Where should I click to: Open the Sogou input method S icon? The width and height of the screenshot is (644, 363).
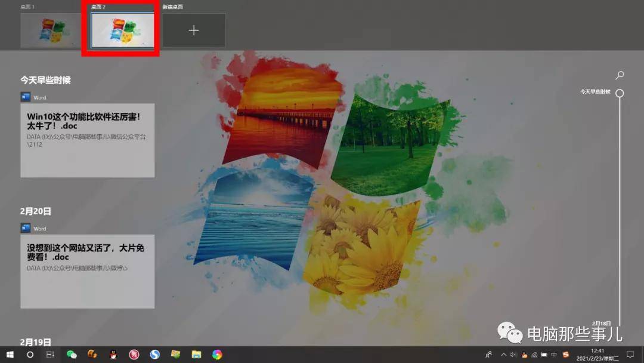565,355
